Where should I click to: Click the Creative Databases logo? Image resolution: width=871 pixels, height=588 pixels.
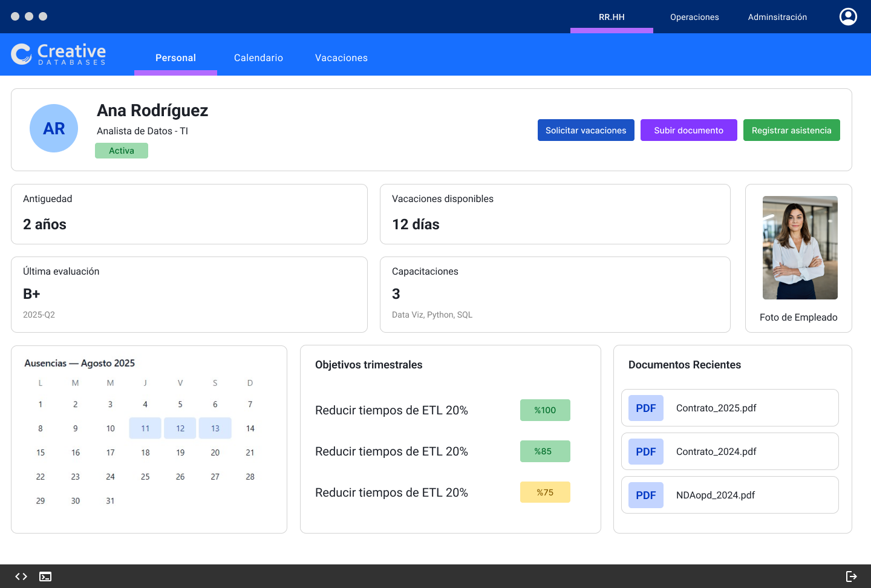[59, 54]
